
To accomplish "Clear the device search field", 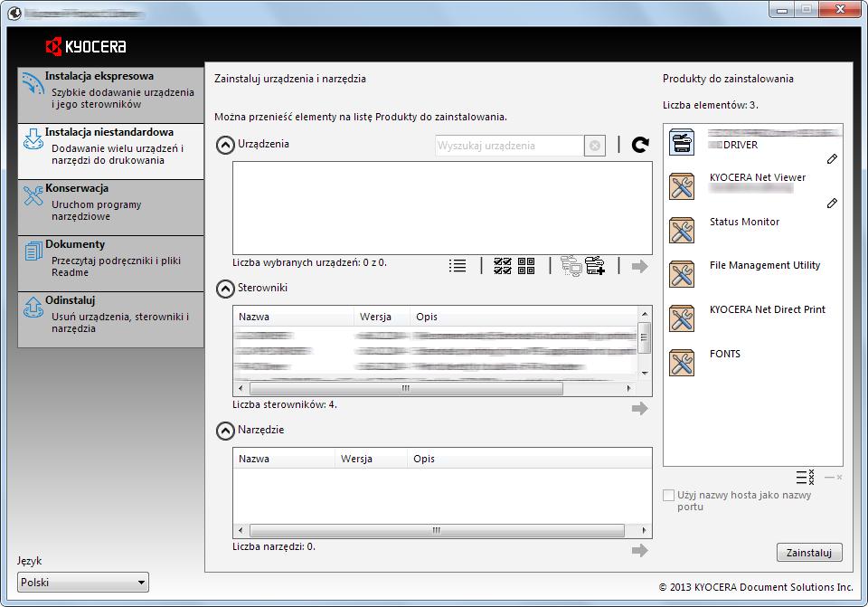I will (595, 146).
